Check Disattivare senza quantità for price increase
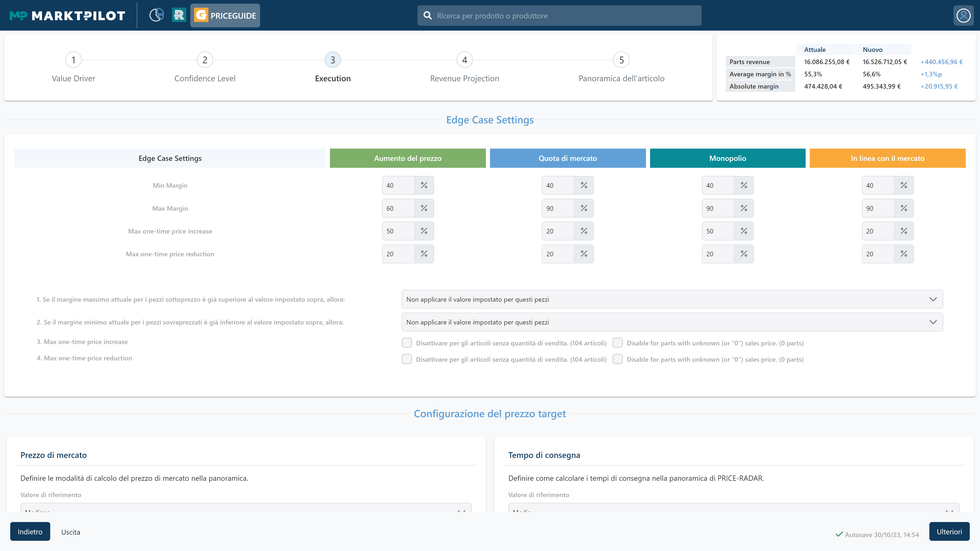This screenshot has height=551, width=980. pos(407,343)
